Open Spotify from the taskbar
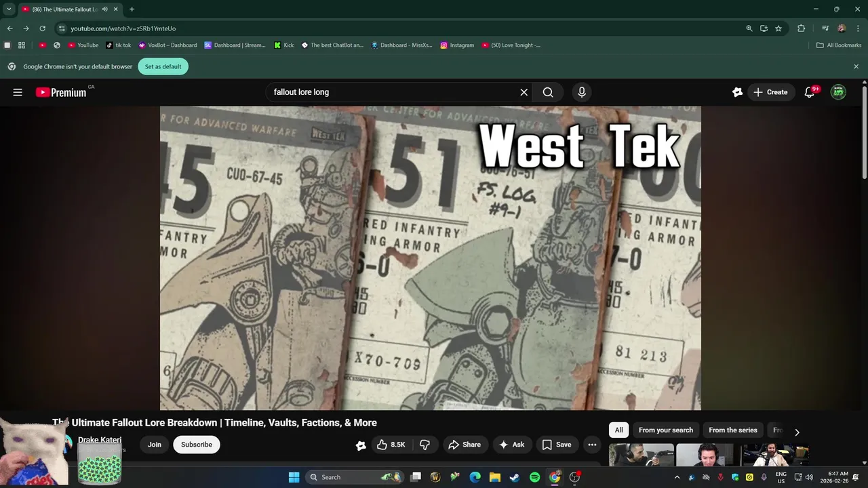 click(x=534, y=477)
